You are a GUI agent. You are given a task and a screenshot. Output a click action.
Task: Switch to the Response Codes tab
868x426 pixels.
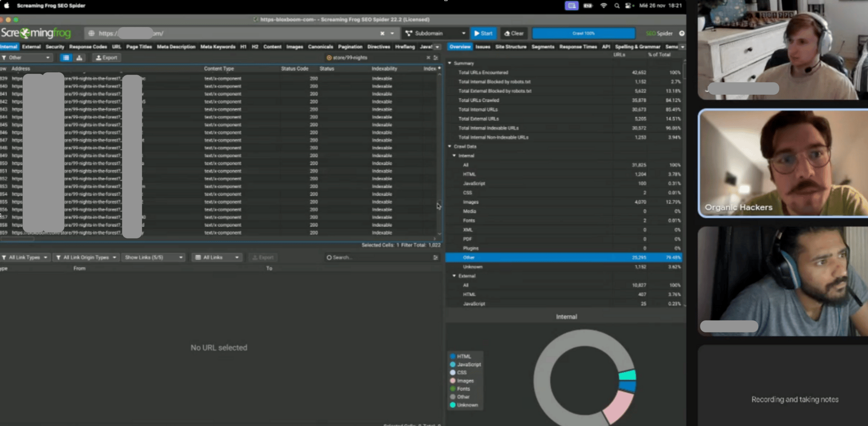click(88, 47)
